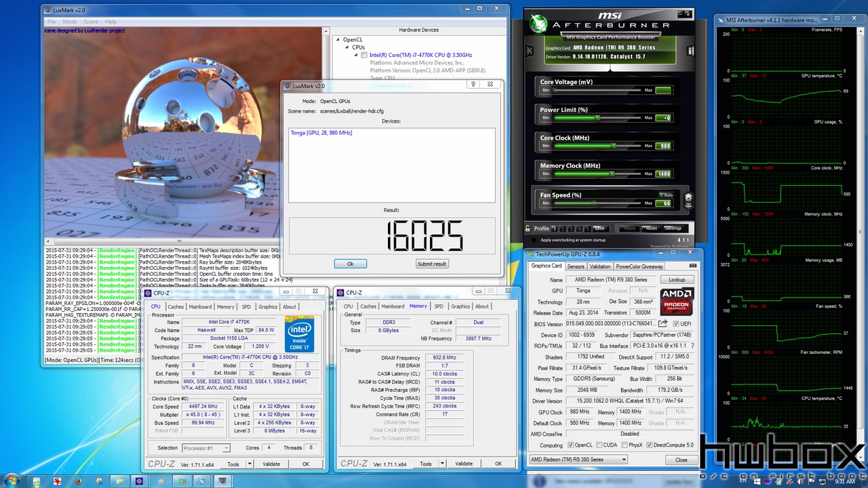Toggle DirectCompute 5.0 checkbox in GPU-Z
Viewport: 868px width, 488px height.
[649, 445]
